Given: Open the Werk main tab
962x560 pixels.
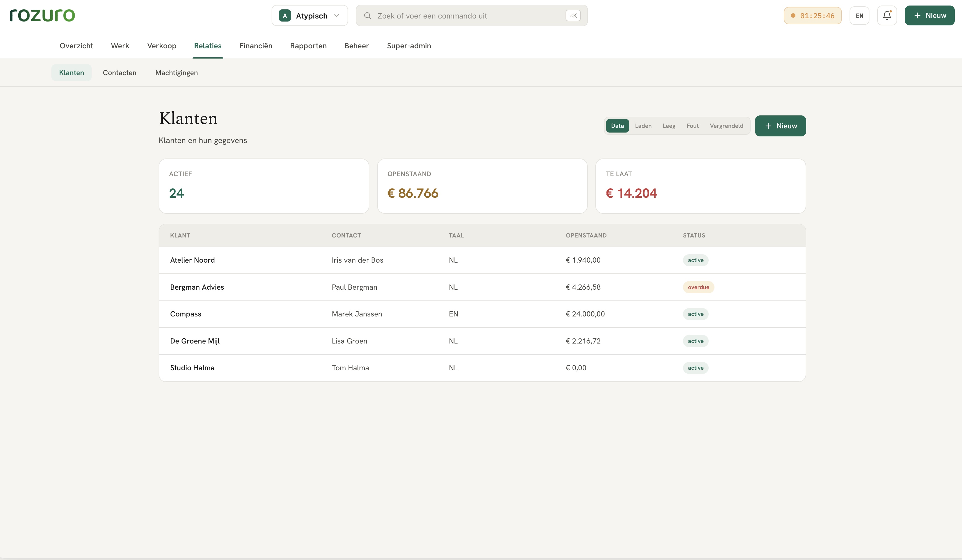Looking at the screenshot, I should [120, 46].
